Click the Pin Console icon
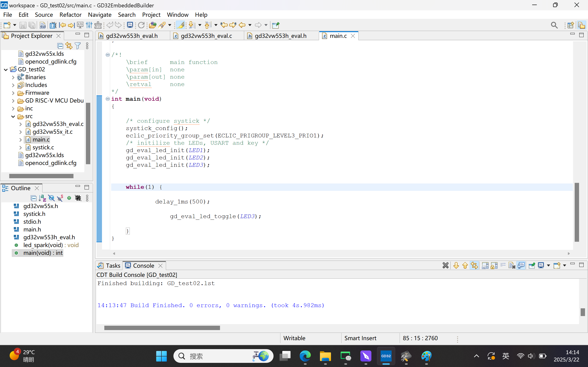 532,266
